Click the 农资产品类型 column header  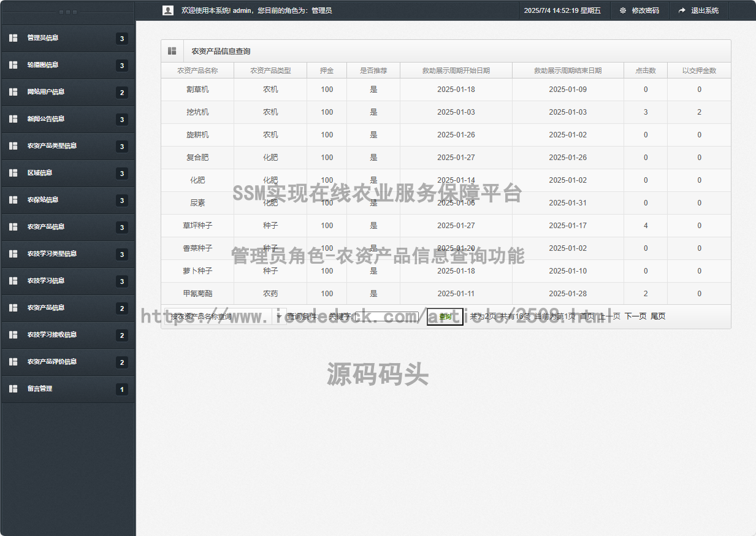point(270,71)
